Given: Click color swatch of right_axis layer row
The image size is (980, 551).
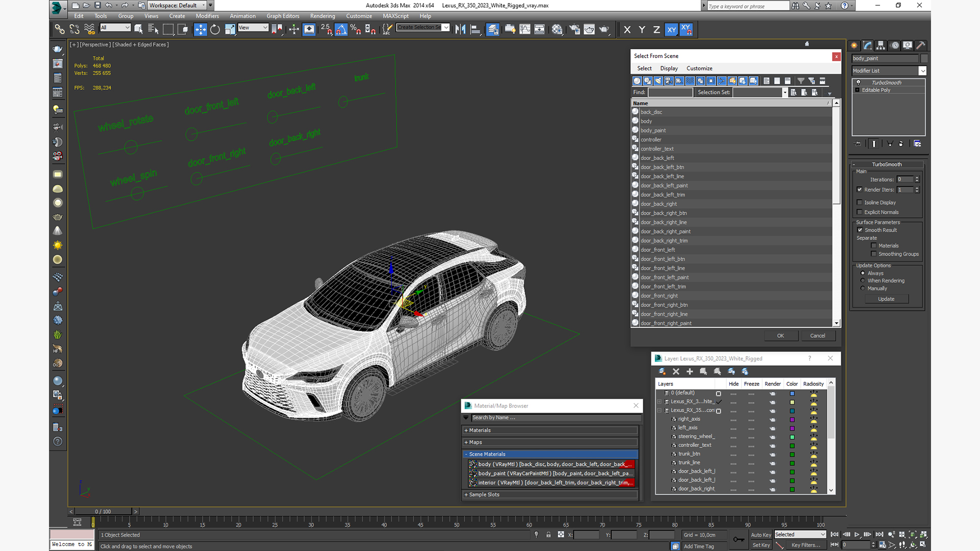Looking at the screenshot, I should [x=792, y=419].
